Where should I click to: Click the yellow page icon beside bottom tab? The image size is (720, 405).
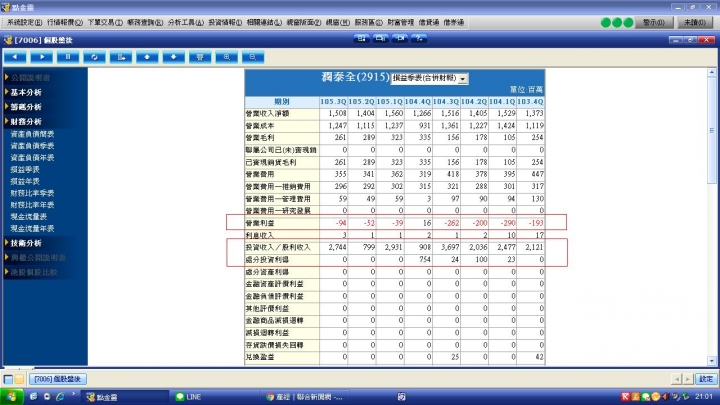19,379
